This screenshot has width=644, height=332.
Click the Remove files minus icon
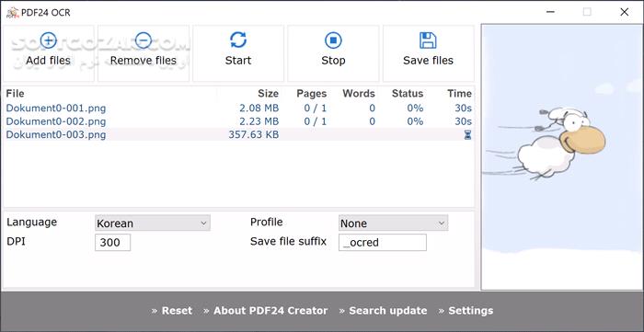(x=144, y=40)
